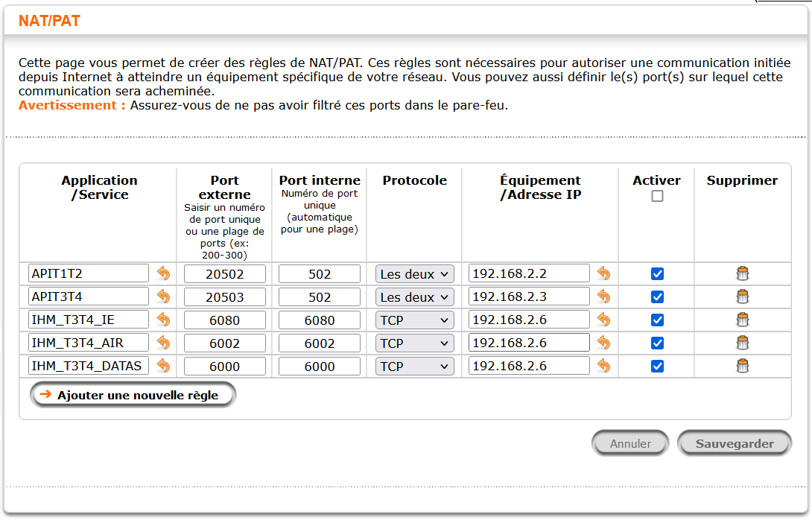Expand the TCP protocol dropdown for IHM_T3T4_IE
The height and width of the screenshot is (520, 812).
coord(414,320)
